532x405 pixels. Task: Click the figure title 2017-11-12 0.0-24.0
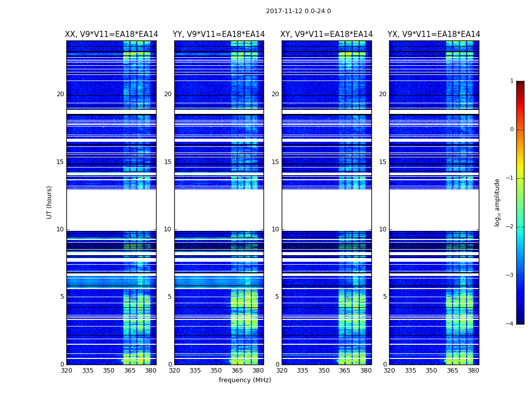(x=298, y=11)
